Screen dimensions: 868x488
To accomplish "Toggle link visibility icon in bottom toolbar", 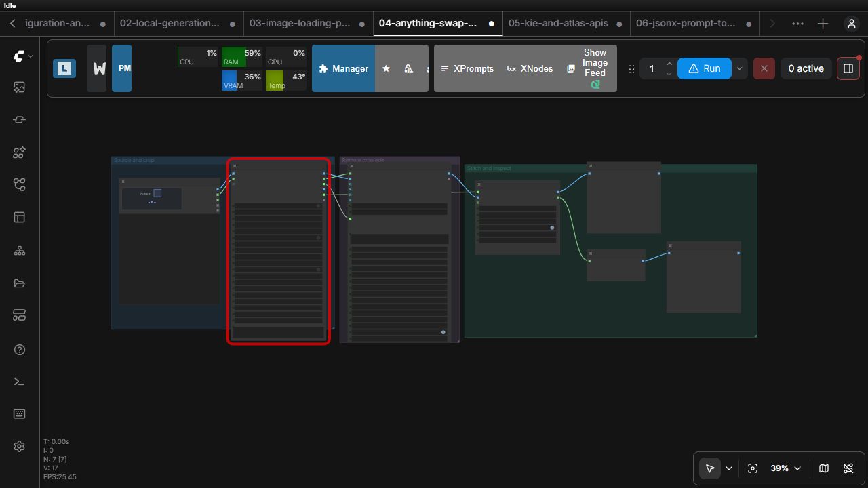I will click(848, 468).
